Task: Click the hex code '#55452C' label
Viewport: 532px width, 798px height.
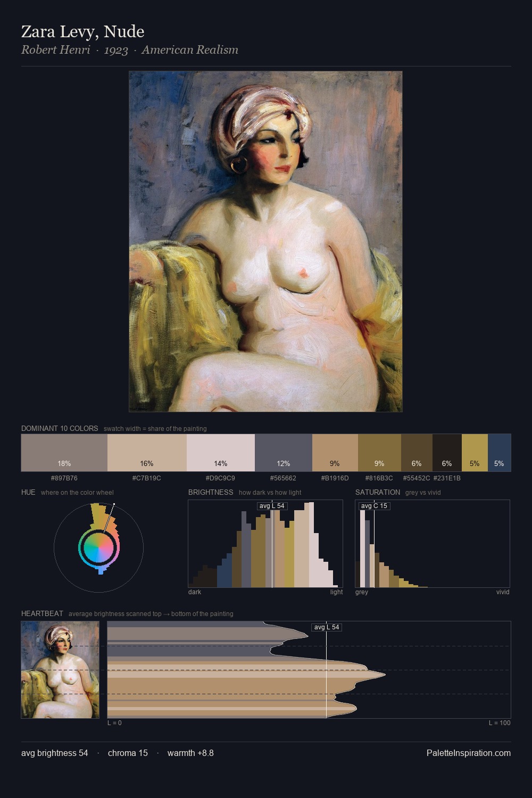Action: point(417,478)
